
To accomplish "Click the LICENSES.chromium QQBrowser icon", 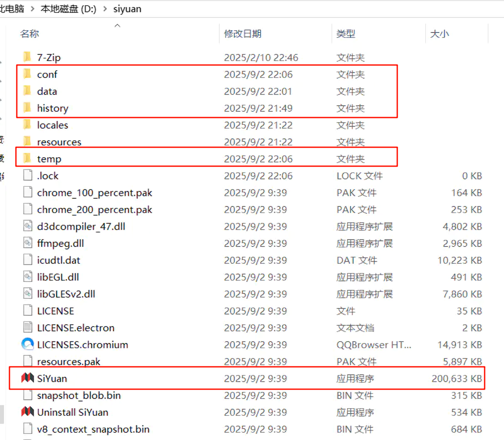I will point(28,344).
